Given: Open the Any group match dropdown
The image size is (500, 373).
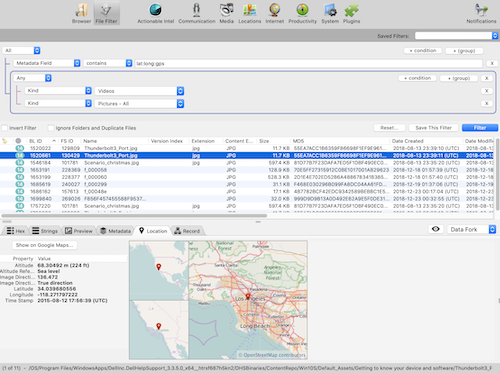Looking at the screenshot, I should click(x=32, y=78).
